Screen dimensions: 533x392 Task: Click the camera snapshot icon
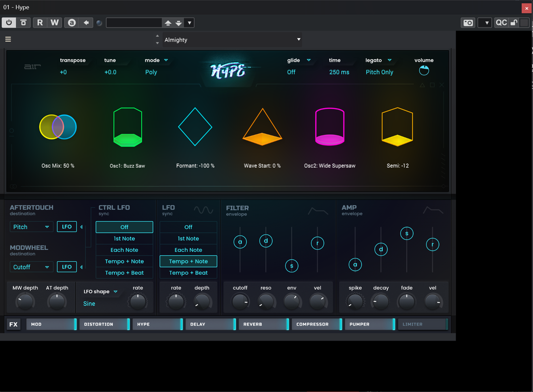[x=468, y=23]
